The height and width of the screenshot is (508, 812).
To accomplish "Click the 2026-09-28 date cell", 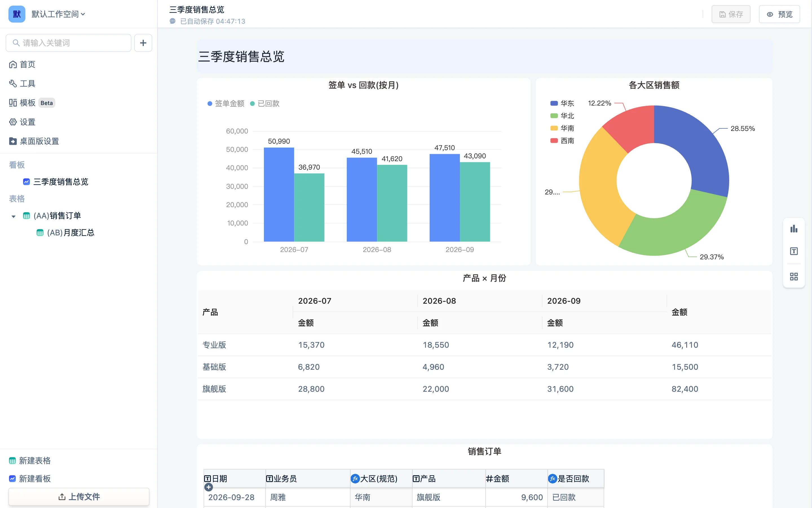I will (x=235, y=497).
